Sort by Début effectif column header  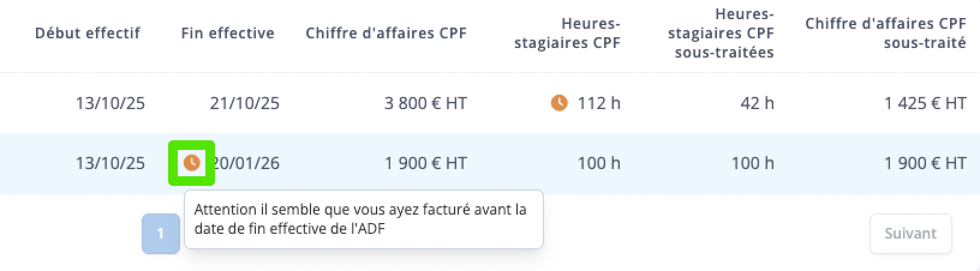point(88,33)
